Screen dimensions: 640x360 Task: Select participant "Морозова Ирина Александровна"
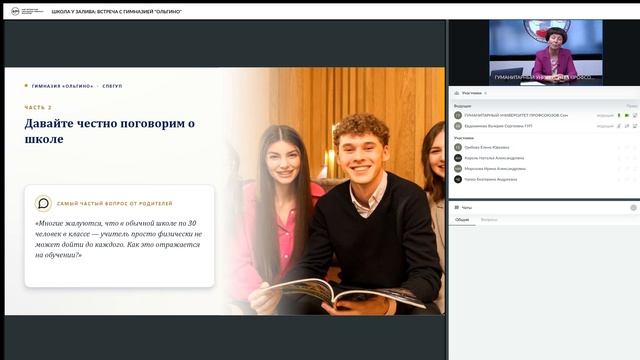click(495, 169)
